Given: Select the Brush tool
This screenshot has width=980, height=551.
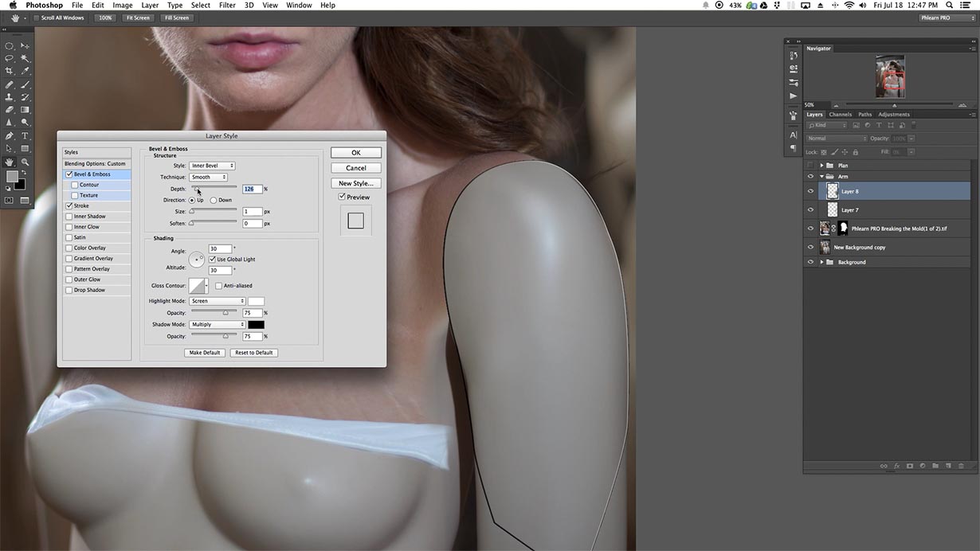Looking at the screenshot, I should click(25, 84).
